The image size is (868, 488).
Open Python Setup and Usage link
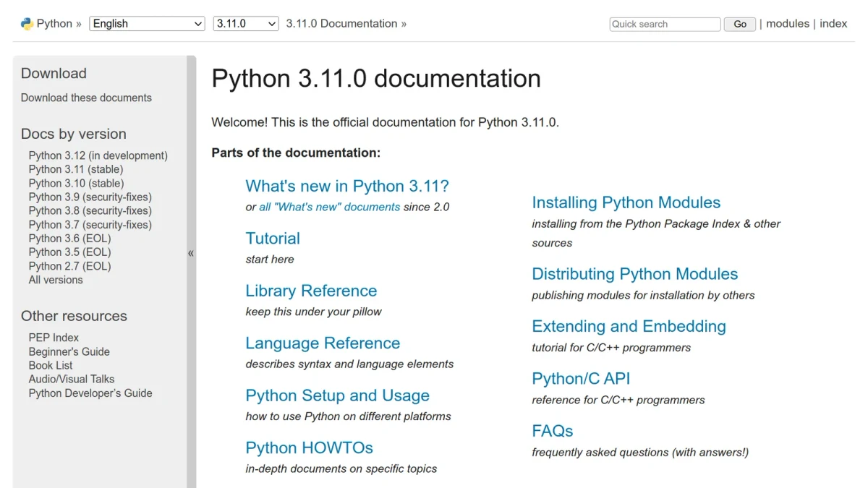[338, 395]
